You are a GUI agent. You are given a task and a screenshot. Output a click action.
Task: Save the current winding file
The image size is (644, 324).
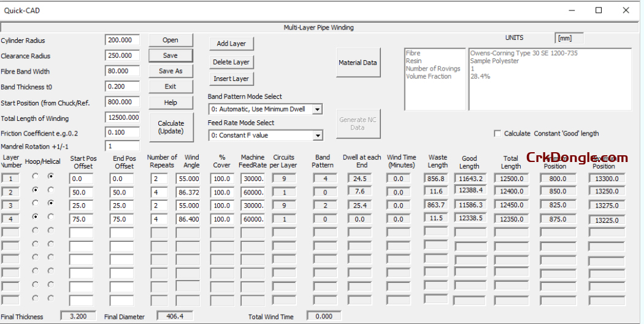(171, 55)
